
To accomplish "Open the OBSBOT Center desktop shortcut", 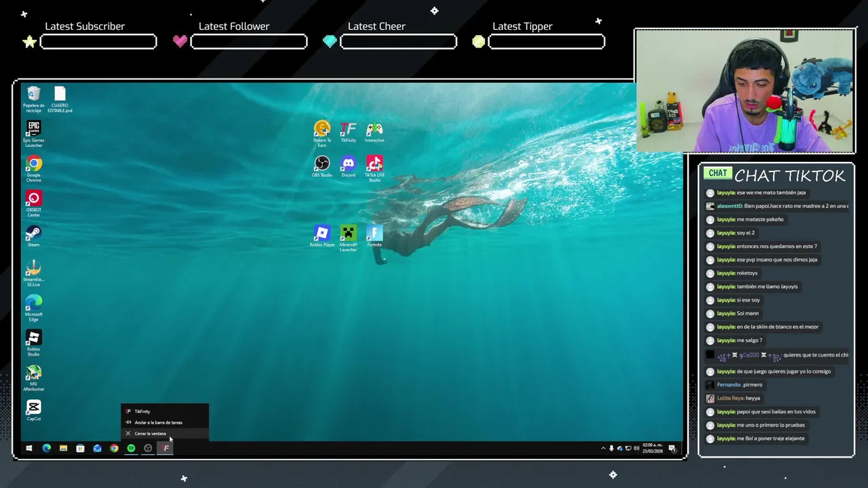I will pyautogui.click(x=33, y=203).
